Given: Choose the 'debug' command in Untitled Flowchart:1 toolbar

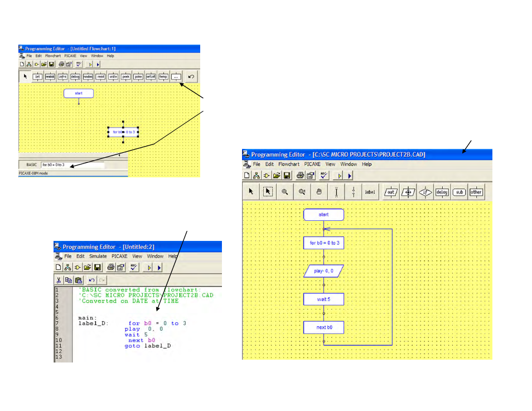Looking at the screenshot, I should pyautogui.click(x=75, y=77).
